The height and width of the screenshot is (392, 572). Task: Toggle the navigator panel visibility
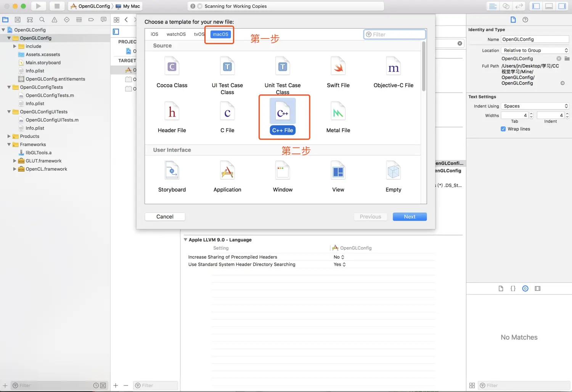[536, 6]
